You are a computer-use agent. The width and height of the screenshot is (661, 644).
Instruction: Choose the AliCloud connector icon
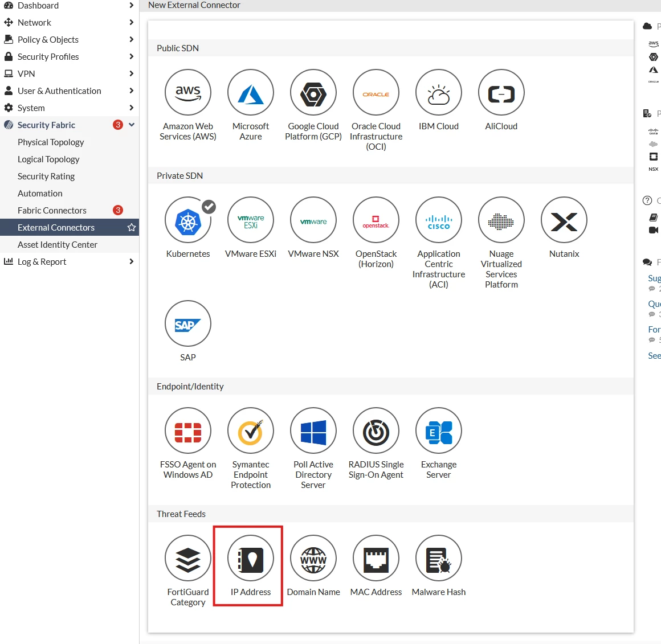point(501,92)
